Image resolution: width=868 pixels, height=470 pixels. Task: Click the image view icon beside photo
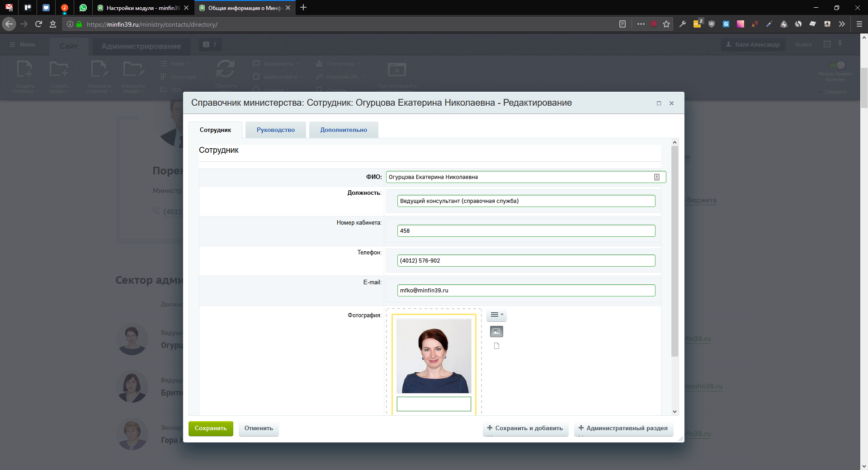coord(496,332)
